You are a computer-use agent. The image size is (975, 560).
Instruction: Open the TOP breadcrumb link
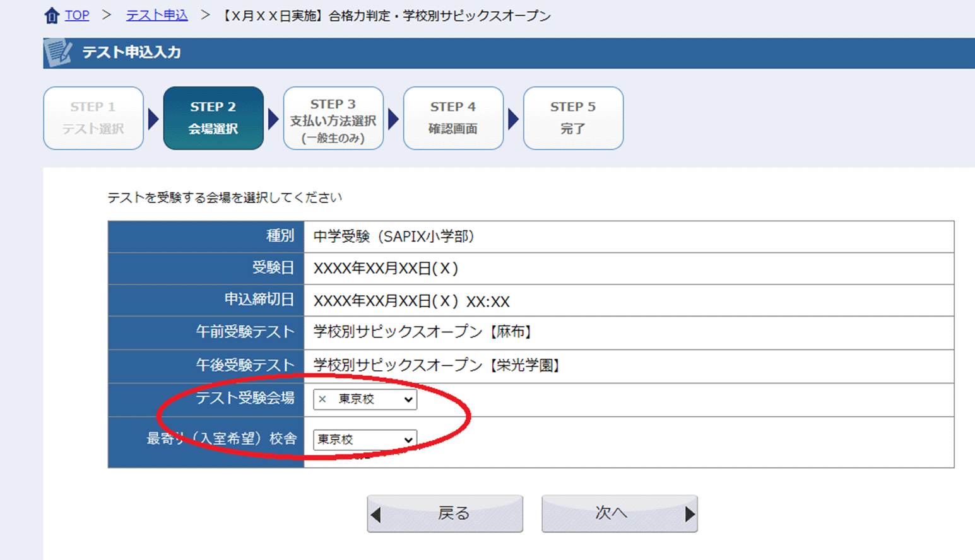point(77,15)
